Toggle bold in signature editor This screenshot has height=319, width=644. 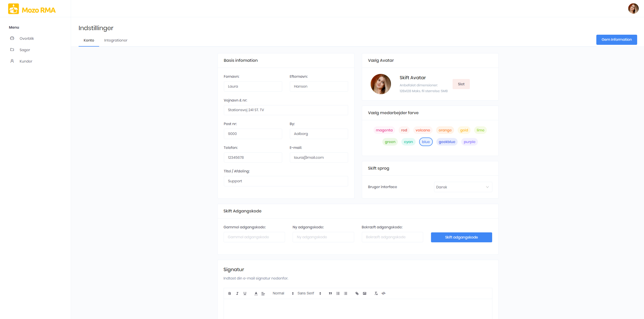coord(229,293)
